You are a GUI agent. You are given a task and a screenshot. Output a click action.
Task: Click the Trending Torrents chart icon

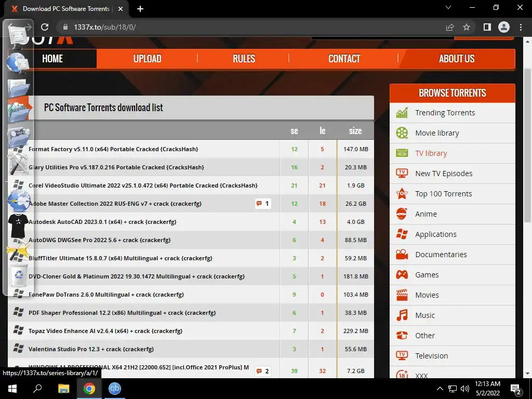(402, 113)
